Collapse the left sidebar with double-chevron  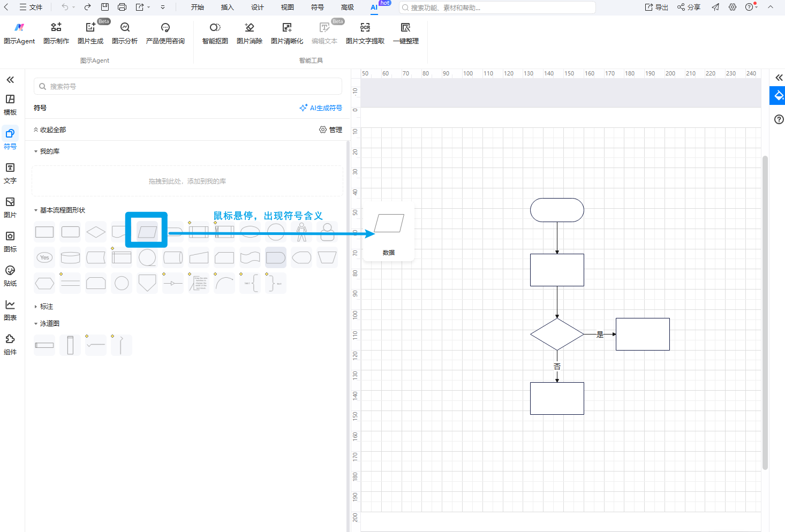click(x=10, y=80)
